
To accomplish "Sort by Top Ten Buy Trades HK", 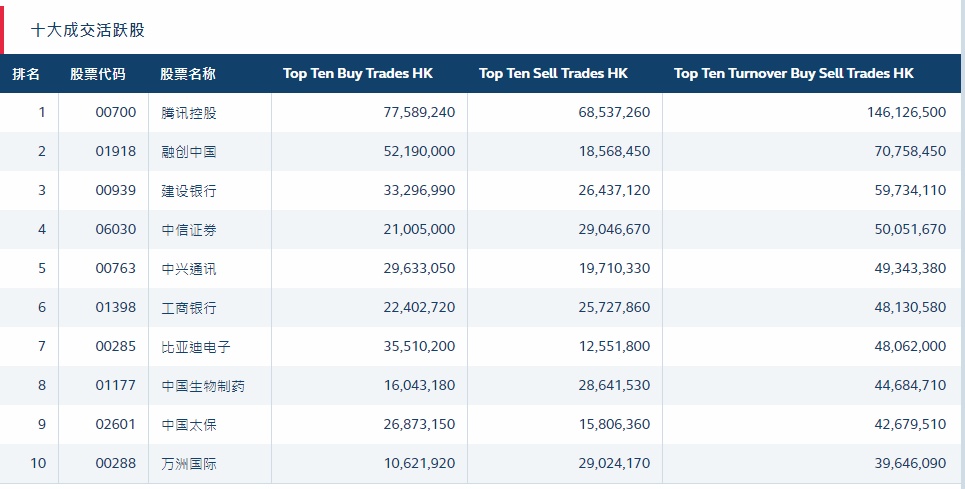I will (357, 74).
